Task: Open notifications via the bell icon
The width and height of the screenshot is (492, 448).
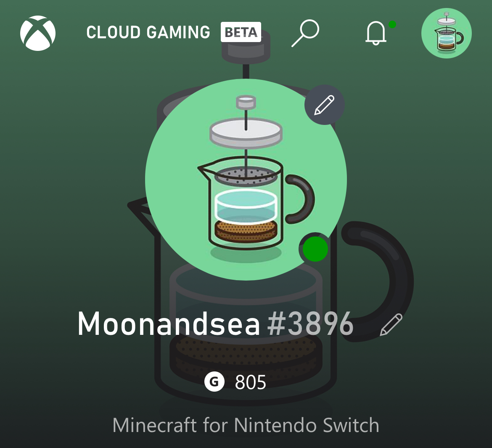Action: 376,33
